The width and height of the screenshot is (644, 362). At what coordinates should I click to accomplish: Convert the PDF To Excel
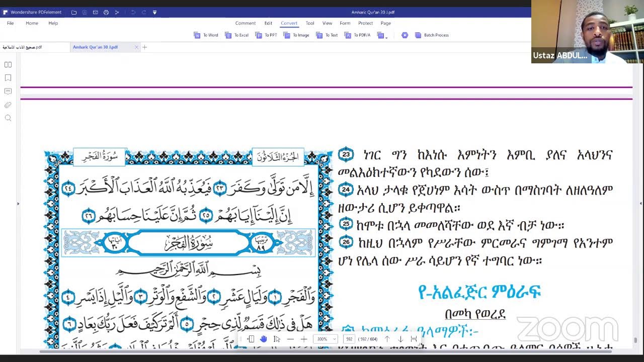click(x=236, y=35)
